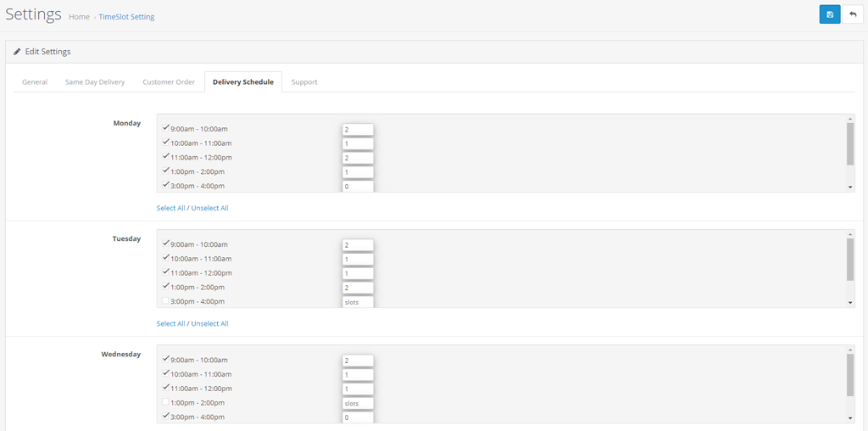Image resolution: width=868 pixels, height=431 pixels.
Task: Click Wednesday list scrollbar down arrow
Action: (x=850, y=418)
